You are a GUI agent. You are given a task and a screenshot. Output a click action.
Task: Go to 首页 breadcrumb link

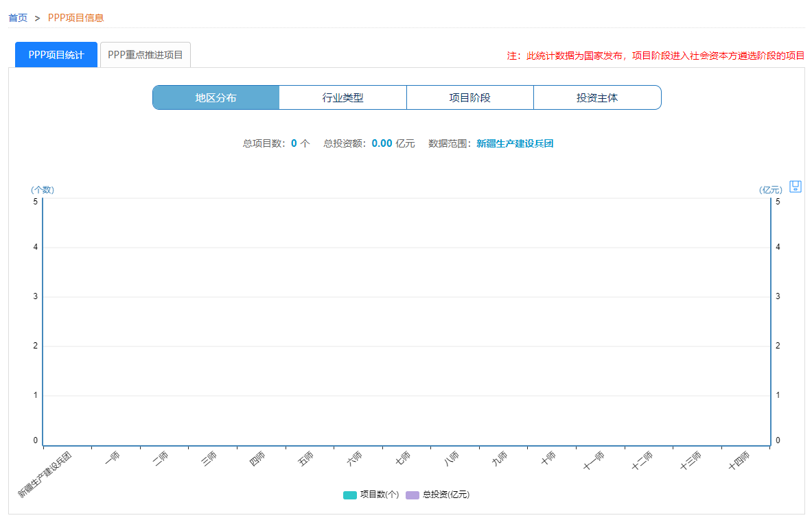18,18
